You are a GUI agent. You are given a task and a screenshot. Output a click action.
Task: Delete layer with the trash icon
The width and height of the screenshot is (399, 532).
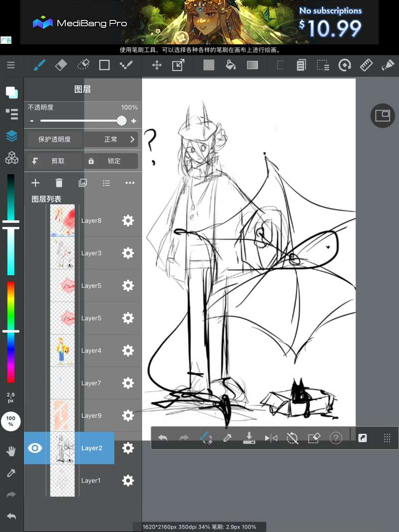59,183
